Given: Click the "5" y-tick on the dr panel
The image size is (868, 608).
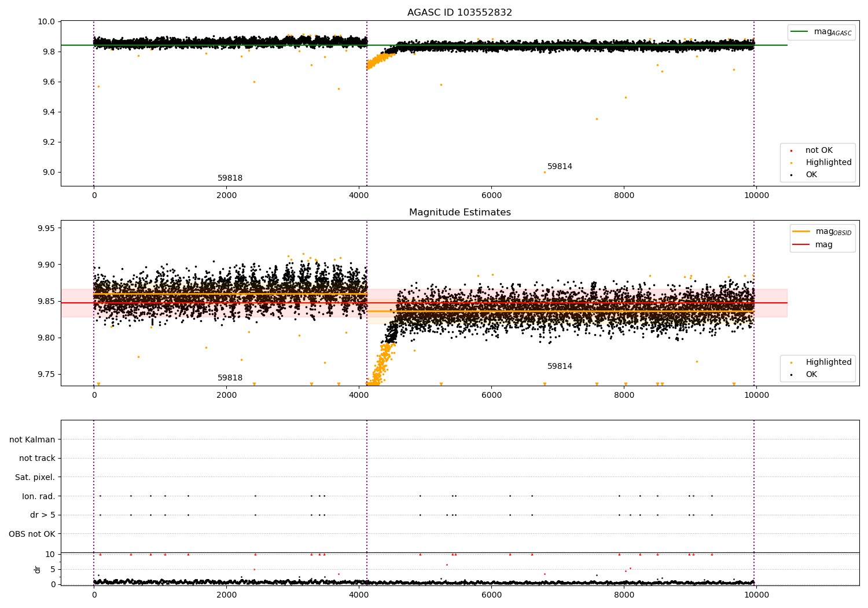Looking at the screenshot, I should tap(53, 570).
